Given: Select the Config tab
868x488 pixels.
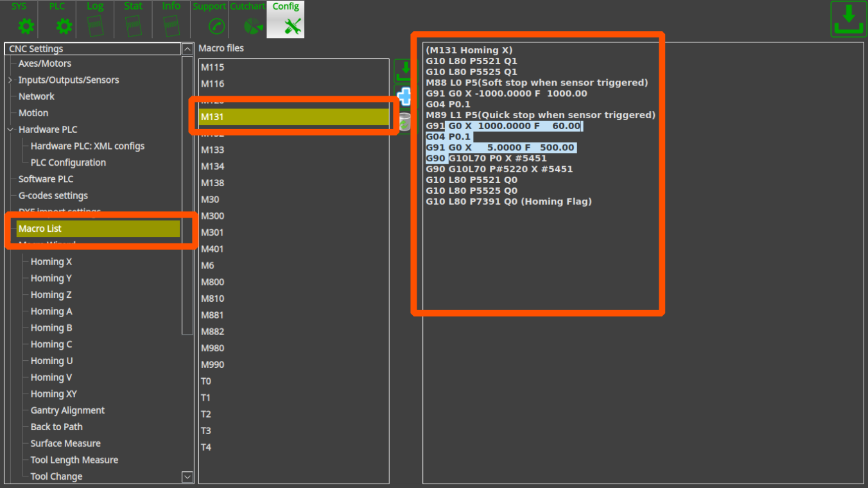Looking at the screenshot, I should (286, 19).
